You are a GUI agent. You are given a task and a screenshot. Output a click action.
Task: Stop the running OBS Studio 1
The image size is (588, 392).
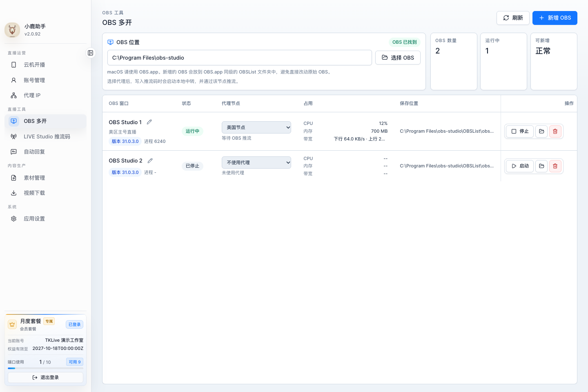pyautogui.click(x=520, y=131)
